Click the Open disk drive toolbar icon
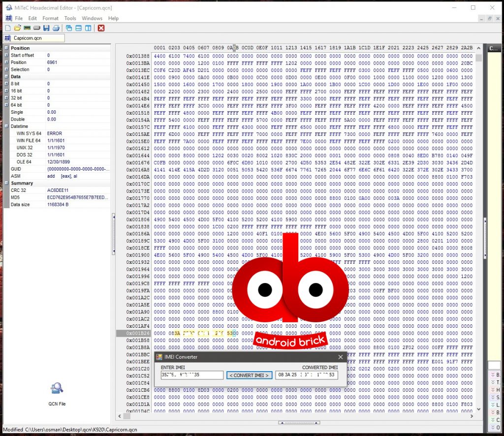This screenshot has height=436, width=504. tap(36, 28)
